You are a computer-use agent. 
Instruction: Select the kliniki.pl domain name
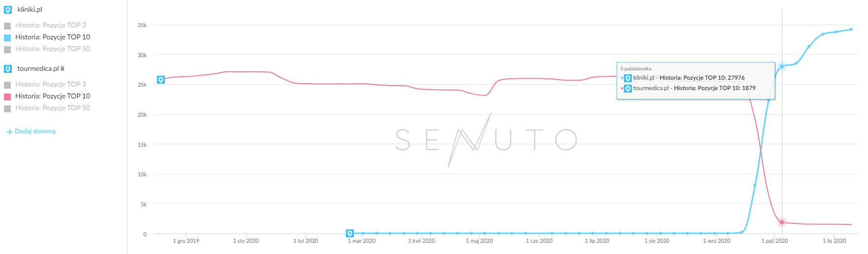click(30, 10)
